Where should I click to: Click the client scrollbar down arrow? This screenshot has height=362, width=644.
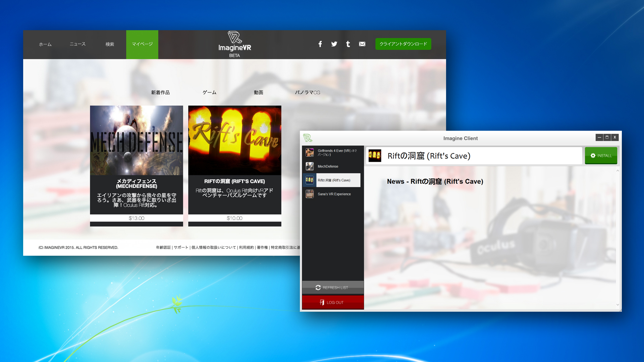tap(618, 305)
